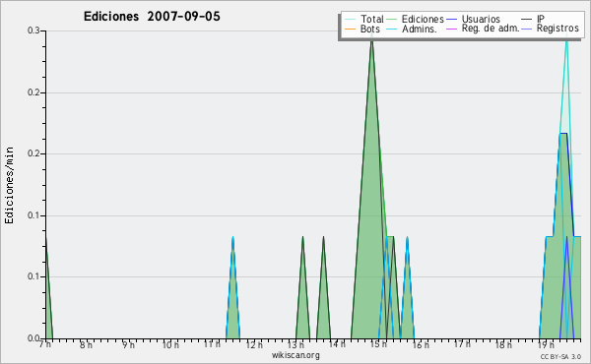Click the 12 h mark on the time axis
Viewport: 591px width, 364px height.
point(254,344)
